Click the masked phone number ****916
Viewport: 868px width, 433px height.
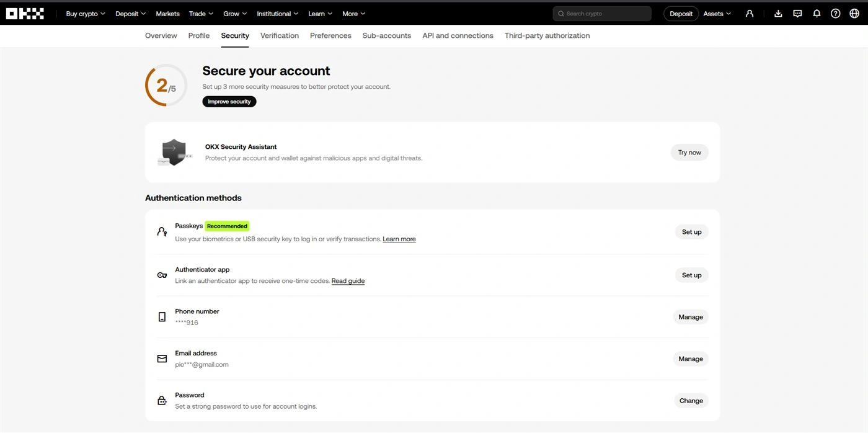click(x=187, y=323)
